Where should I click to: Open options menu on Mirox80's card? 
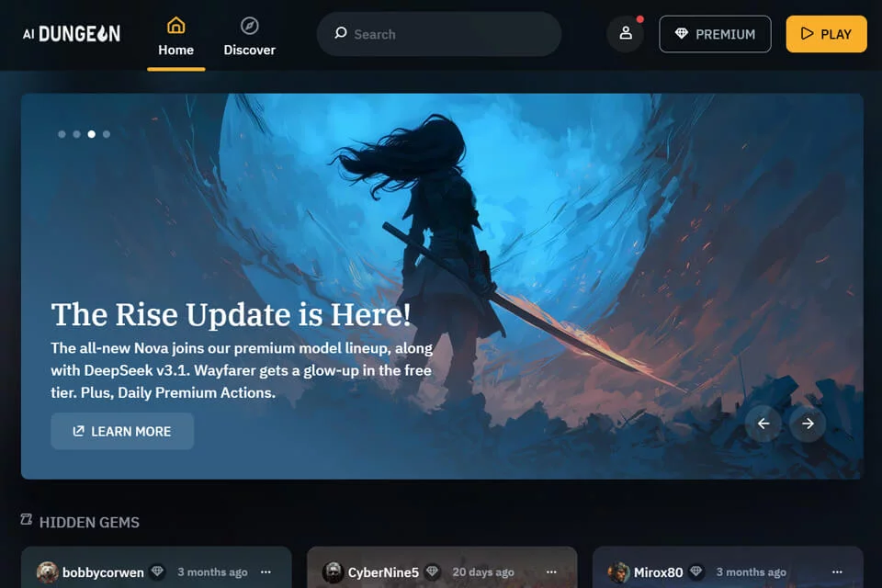(x=837, y=572)
